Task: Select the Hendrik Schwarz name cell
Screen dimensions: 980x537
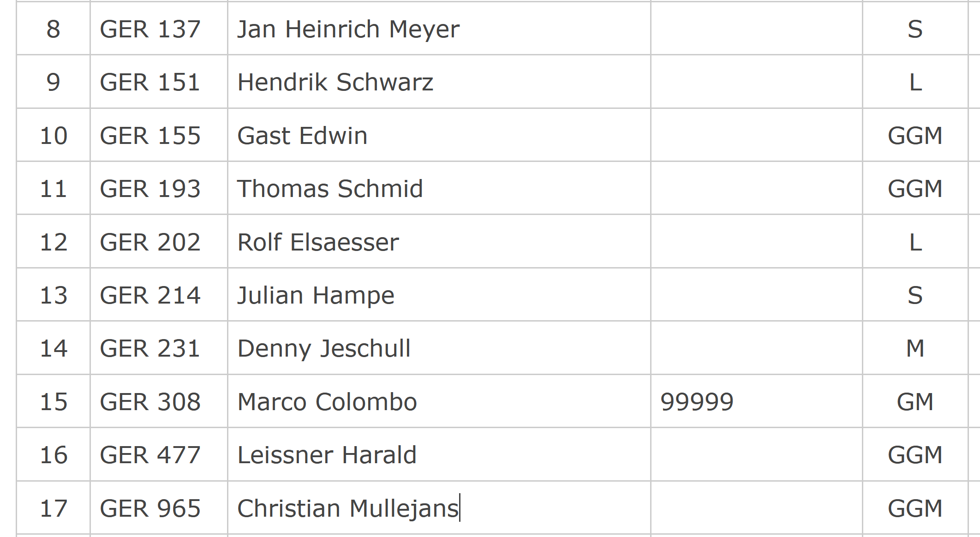Action: coord(439,82)
